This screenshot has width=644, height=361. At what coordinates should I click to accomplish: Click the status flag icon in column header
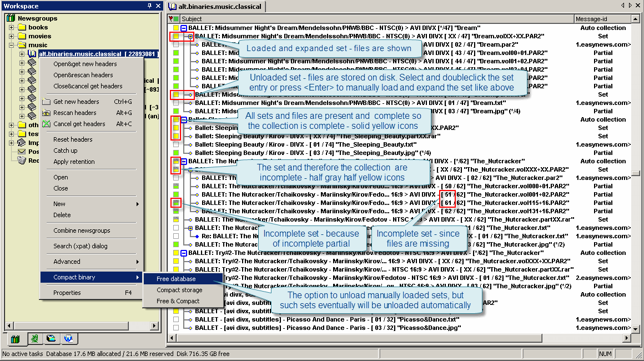(171, 19)
